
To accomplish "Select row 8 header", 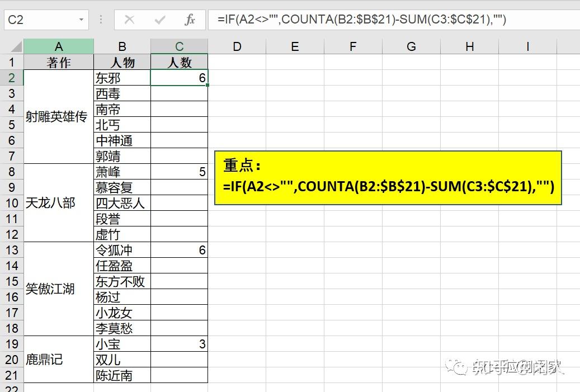I will click(x=12, y=172).
